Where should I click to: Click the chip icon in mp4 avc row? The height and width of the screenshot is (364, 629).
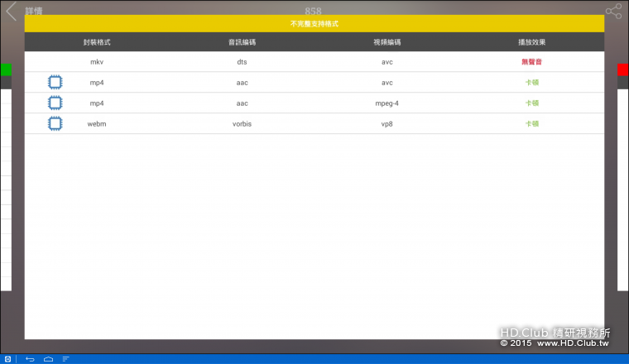click(x=55, y=83)
